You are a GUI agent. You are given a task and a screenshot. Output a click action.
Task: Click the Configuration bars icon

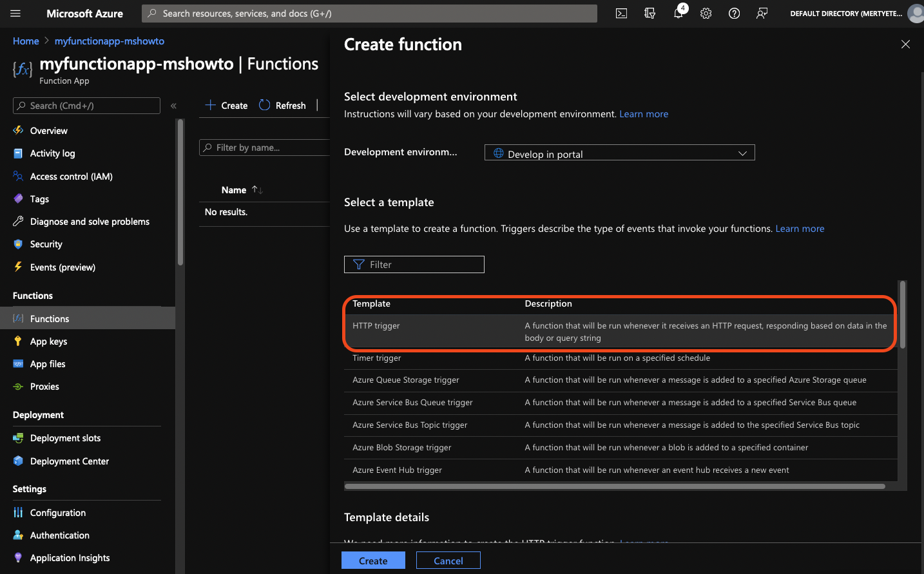[x=18, y=513]
